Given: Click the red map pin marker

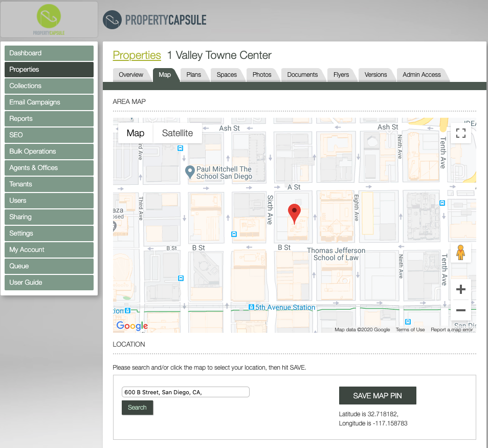Looking at the screenshot, I should click(x=294, y=214).
